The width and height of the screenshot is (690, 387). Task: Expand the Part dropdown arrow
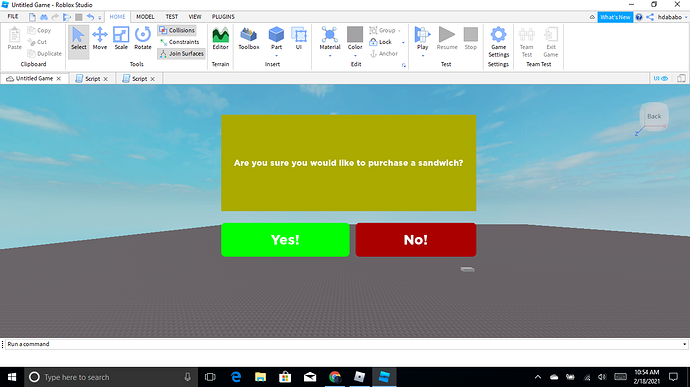click(276, 55)
